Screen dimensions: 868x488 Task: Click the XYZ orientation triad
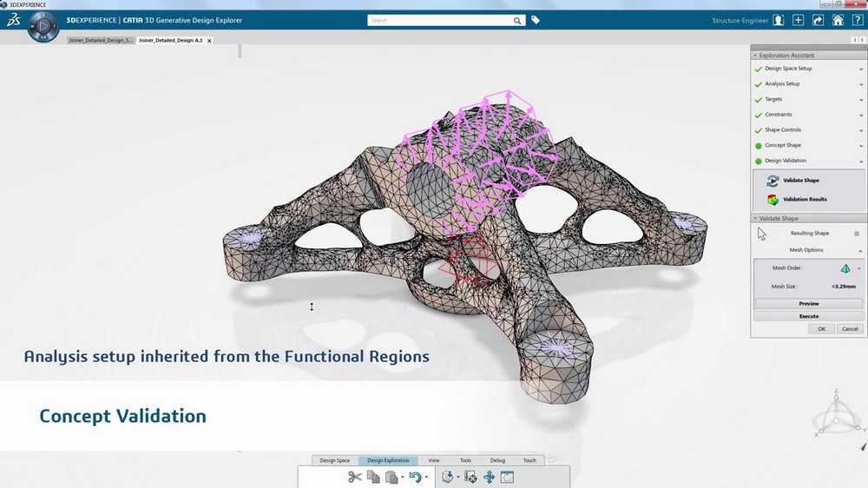coord(838,415)
